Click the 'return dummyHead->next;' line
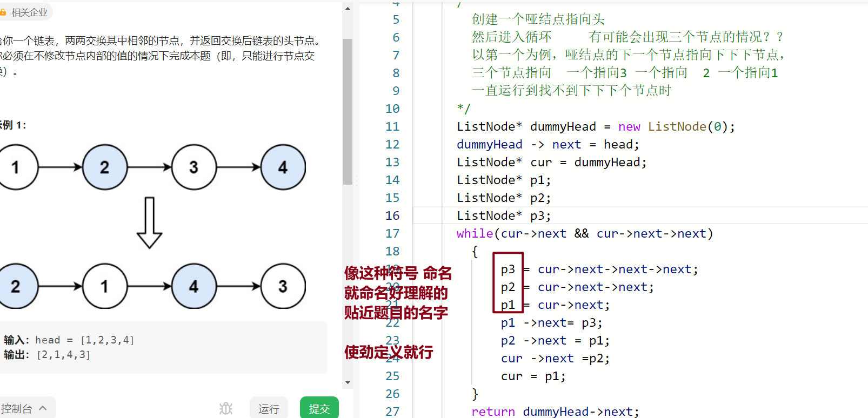 pyautogui.click(x=555, y=411)
